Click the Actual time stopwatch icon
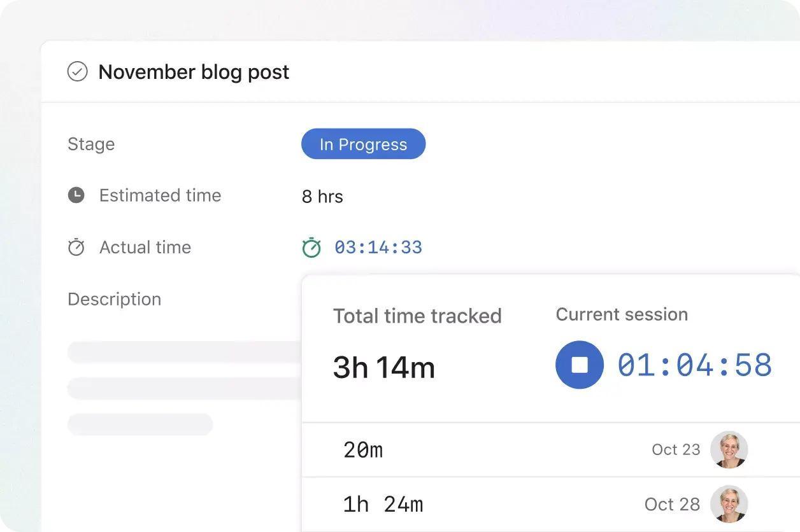The height and width of the screenshot is (532, 800). pyautogui.click(x=76, y=247)
